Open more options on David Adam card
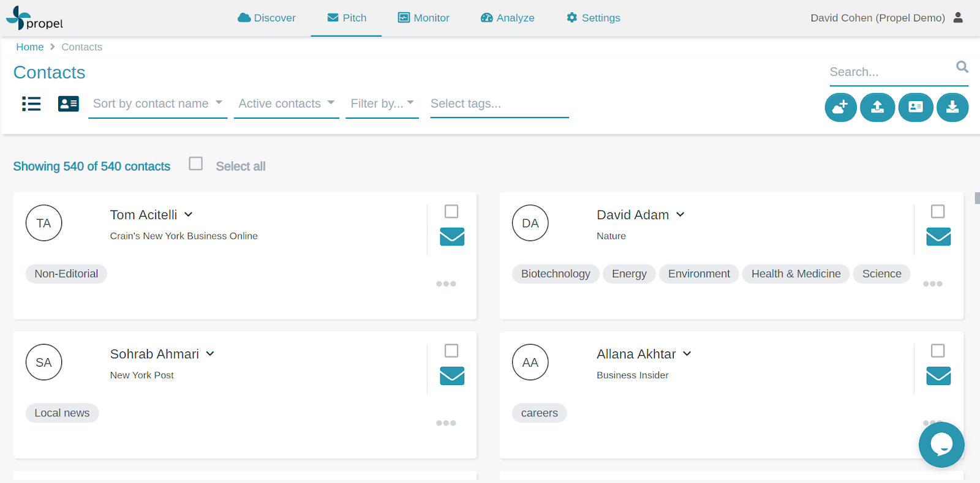This screenshot has height=483, width=980. coord(933,284)
